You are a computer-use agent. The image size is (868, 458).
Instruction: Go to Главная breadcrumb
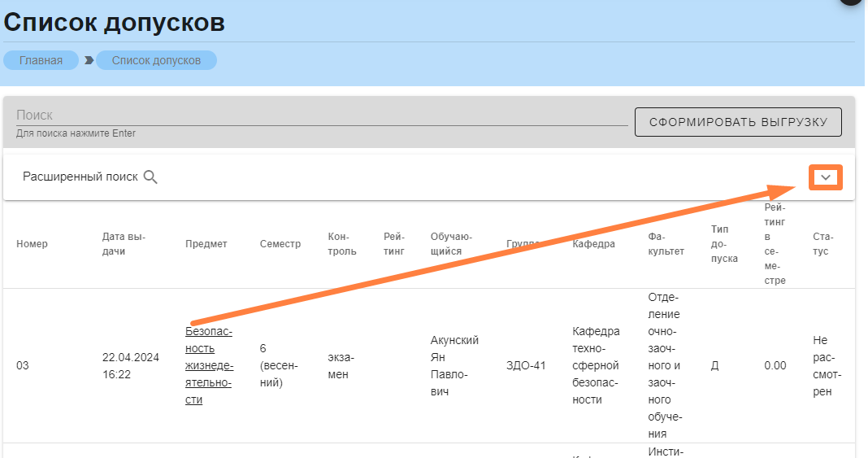pyautogui.click(x=41, y=60)
